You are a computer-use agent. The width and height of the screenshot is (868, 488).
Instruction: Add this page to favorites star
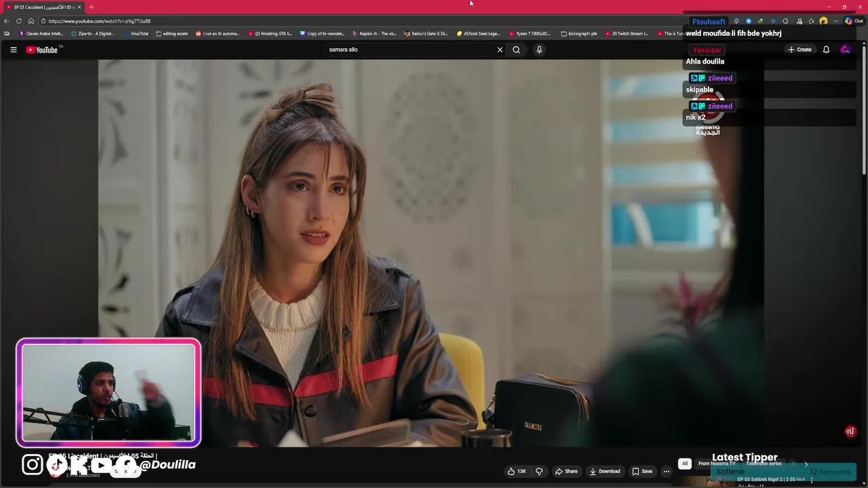coord(811,21)
